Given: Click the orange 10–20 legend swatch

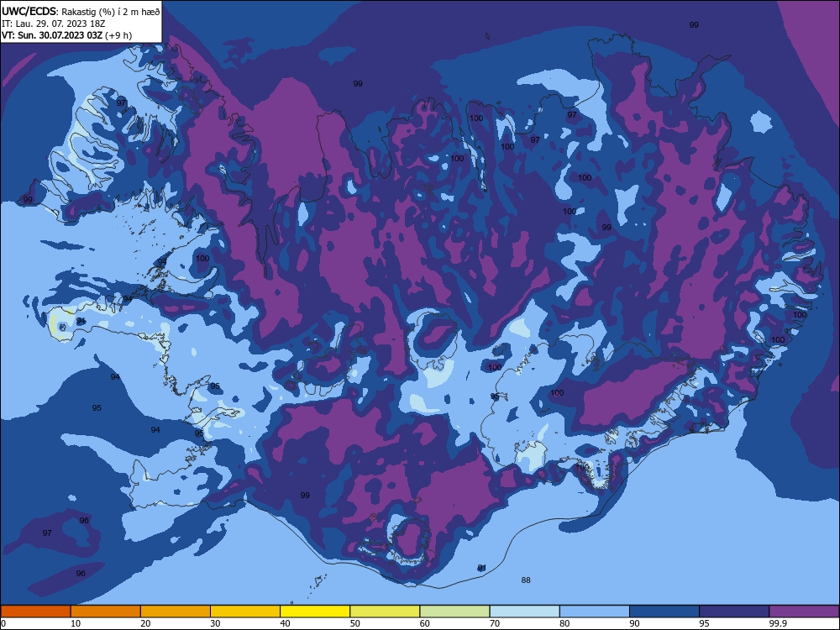Looking at the screenshot, I should click(106, 612).
